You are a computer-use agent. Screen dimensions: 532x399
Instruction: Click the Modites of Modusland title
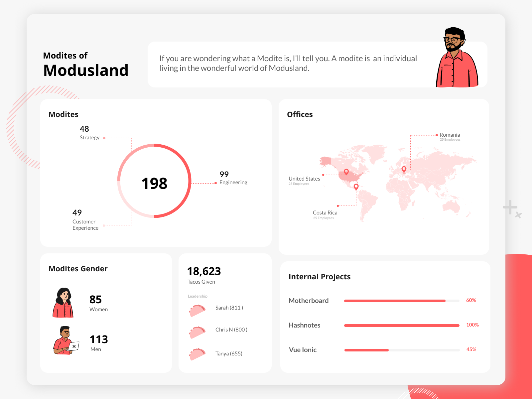(x=86, y=65)
